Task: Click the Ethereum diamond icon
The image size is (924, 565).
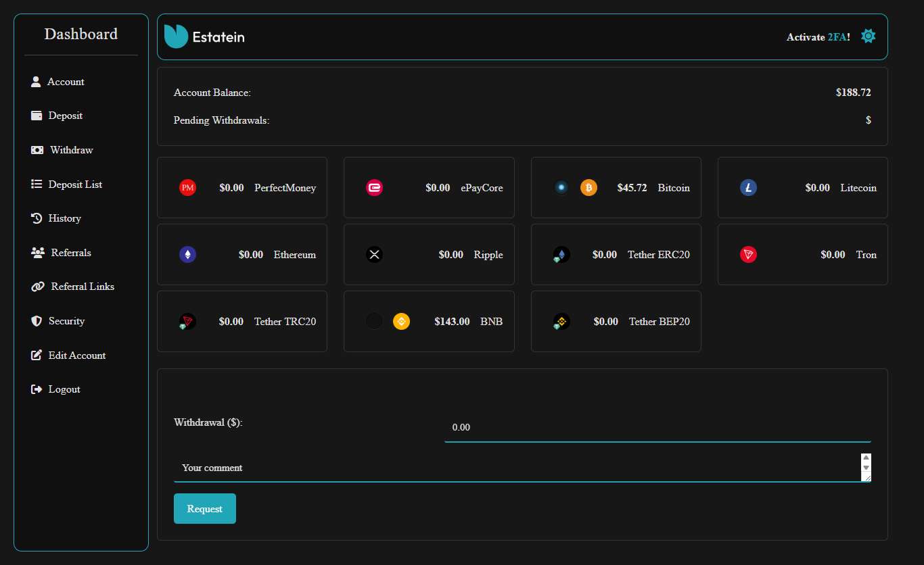Action: click(187, 255)
